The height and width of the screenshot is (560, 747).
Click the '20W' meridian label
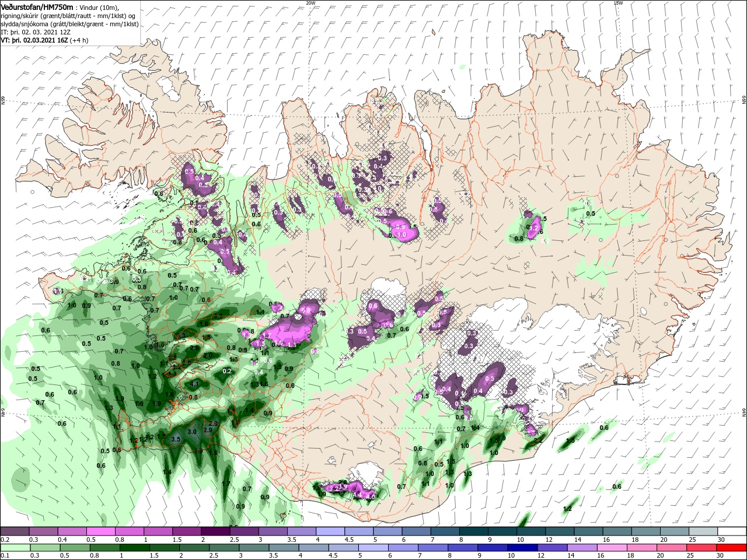tap(310, 2)
